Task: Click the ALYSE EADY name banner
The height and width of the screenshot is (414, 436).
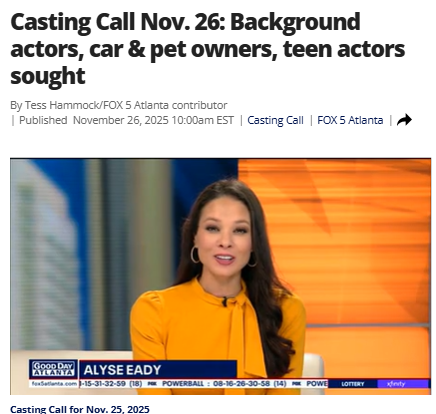Action: tap(158, 370)
